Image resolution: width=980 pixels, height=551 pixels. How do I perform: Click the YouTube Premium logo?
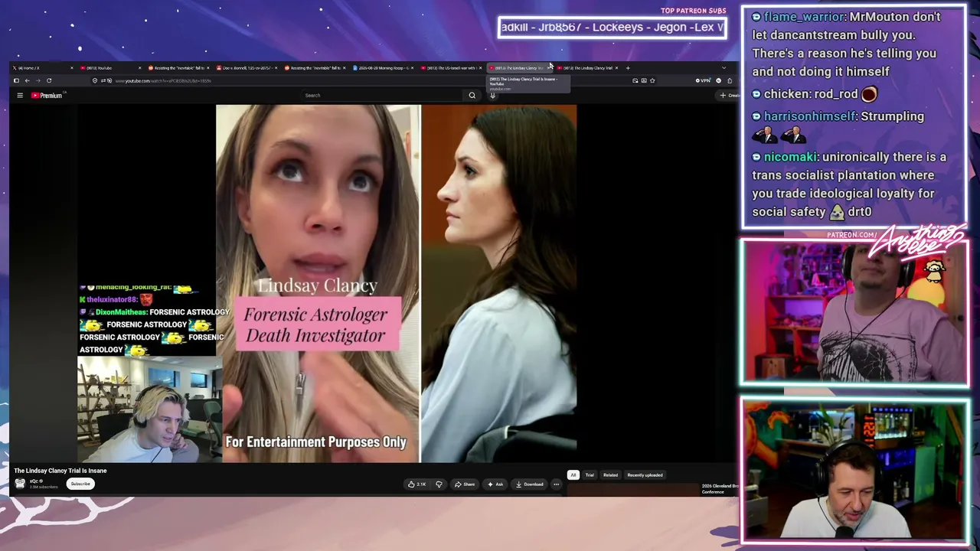click(47, 96)
